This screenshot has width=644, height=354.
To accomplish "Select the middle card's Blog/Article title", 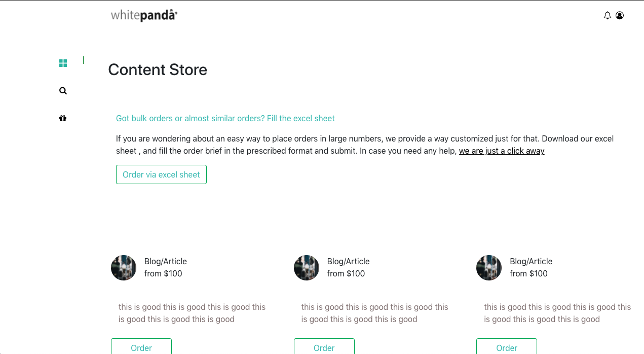I will point(349,261).
